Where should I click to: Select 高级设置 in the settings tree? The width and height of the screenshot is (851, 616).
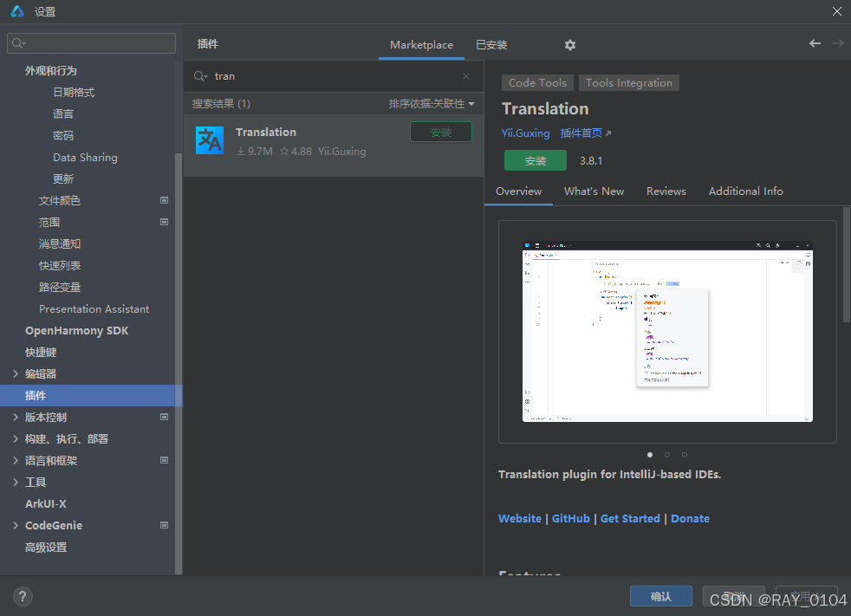(x=46, y=547)
